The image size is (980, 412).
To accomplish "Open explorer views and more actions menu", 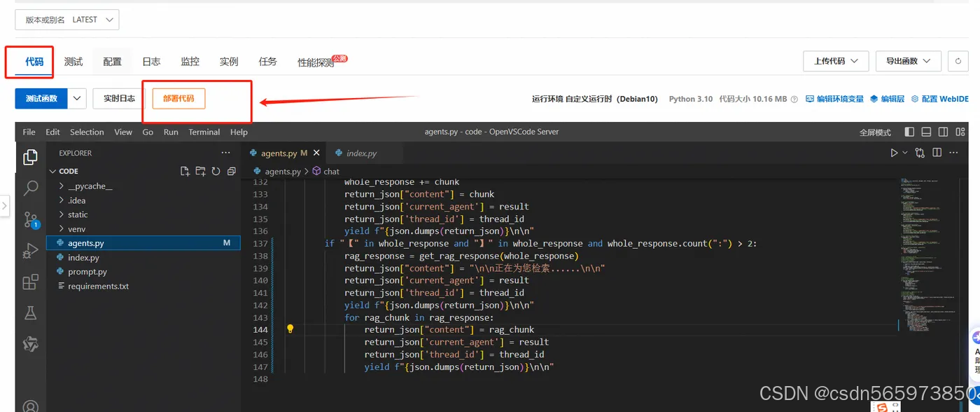I will click(x=225, y=153).
